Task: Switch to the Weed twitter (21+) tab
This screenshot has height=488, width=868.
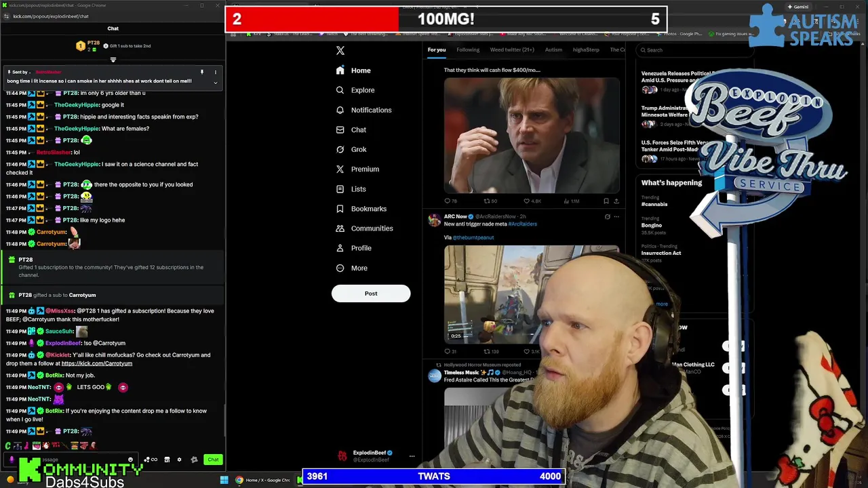Action: tap(512, 49)
